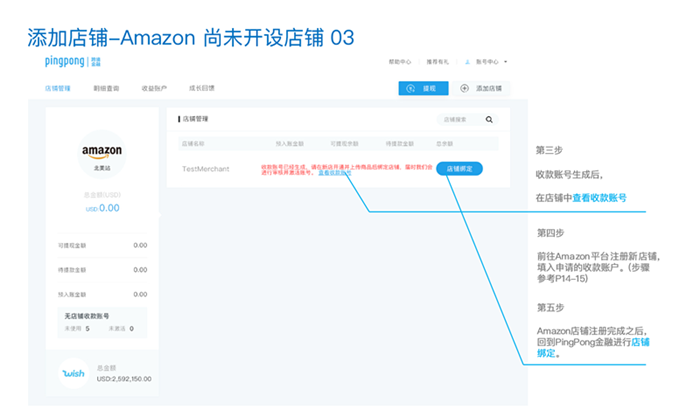Select the Wish store logo
This screenshot has width=700, height=409.
pos(74,373)
